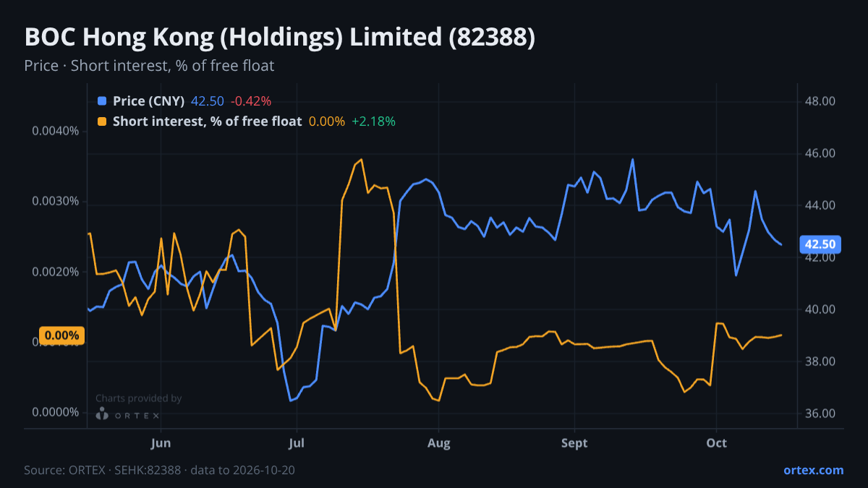
Task: Click the 48.00 right axis label
Action: [820, 101]
